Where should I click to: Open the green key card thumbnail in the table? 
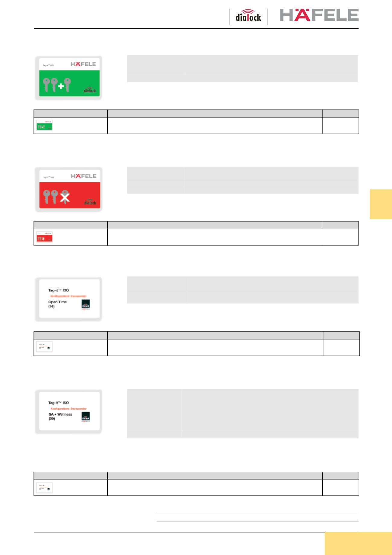click(44, 125)
